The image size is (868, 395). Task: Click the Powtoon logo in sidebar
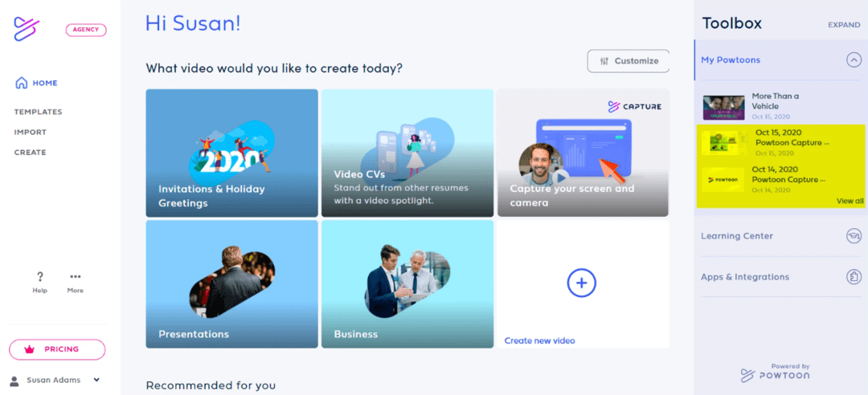(x=27, y=30)
